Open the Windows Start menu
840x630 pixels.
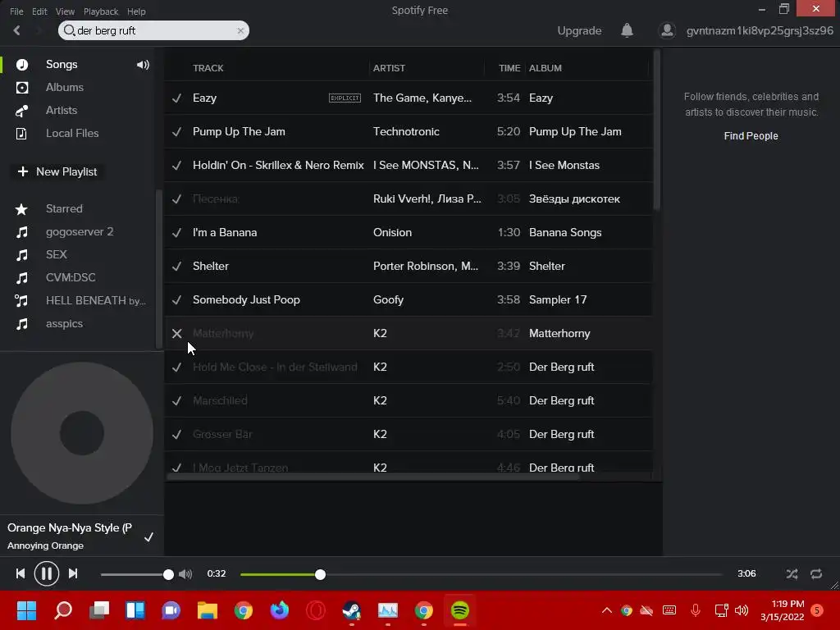(26, 610)
